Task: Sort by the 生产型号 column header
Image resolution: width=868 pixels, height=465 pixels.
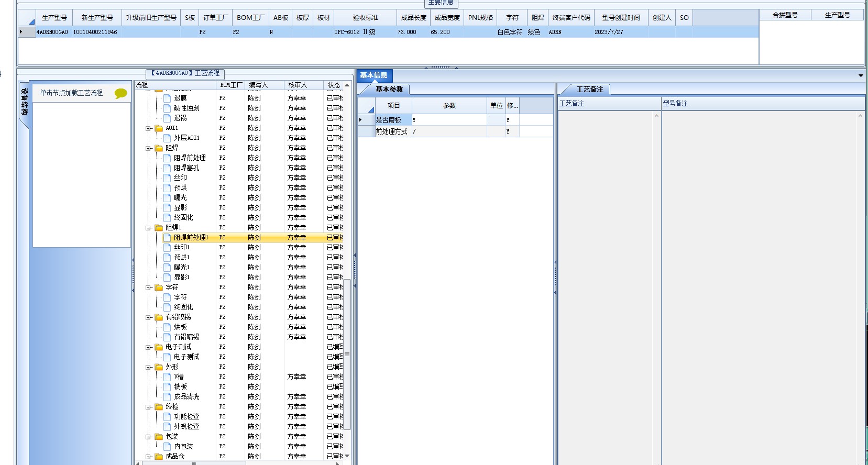Action: point(54,18)
